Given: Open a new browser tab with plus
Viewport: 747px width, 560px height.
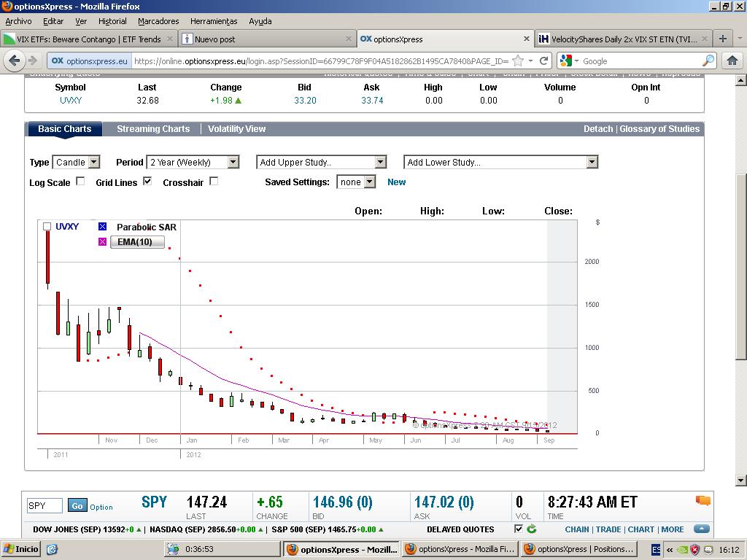Looking at the screenshot, I should pyautogui.click(x=722, y=39).
